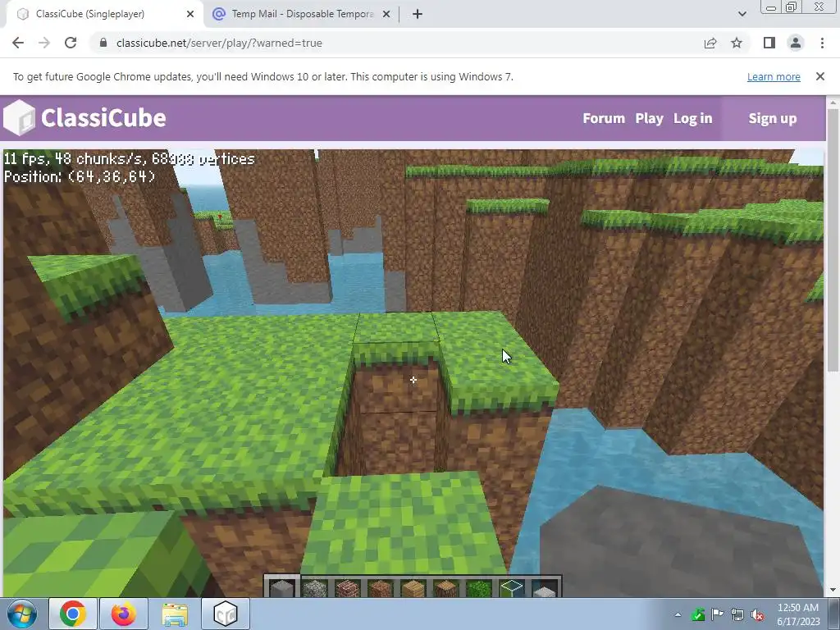This screenshot has width=840, height=630.
Task: Click the Sign up button
Action: 773,118
